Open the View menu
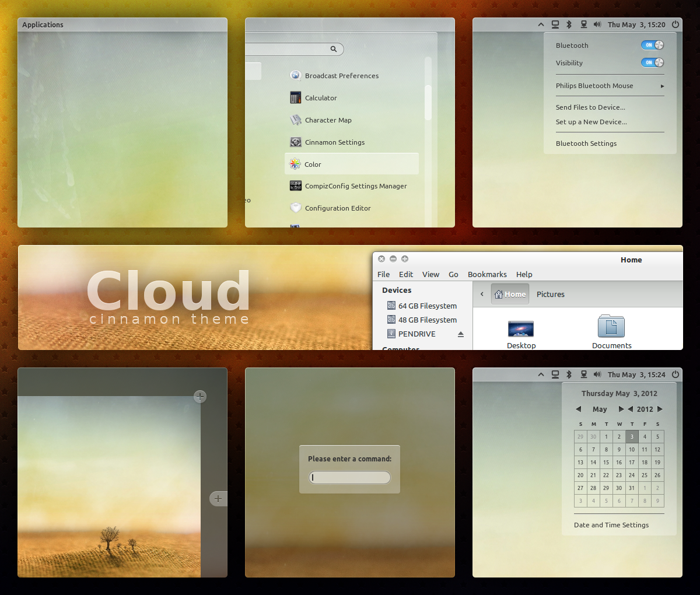Image resolution: width=700 pixels, height=595 pixels. pyautogui.click(x=431, y=274)
